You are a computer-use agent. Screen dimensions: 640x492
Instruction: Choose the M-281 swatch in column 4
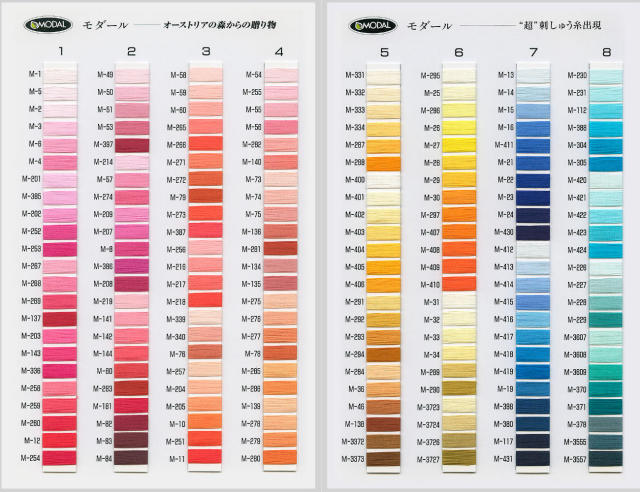coord(281,249)
